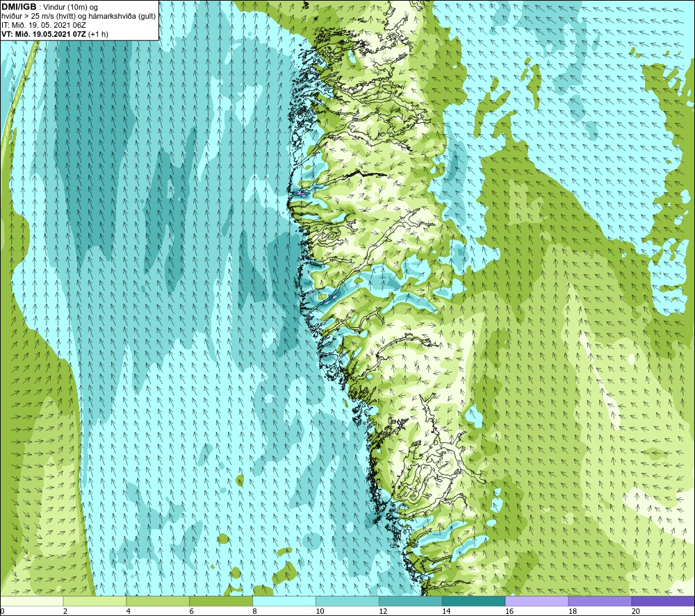Click the "IT: Mið. 19. 05. 2021 06Z" line
The height and width of the screenshot is (616, 695).
pos(43,25)
